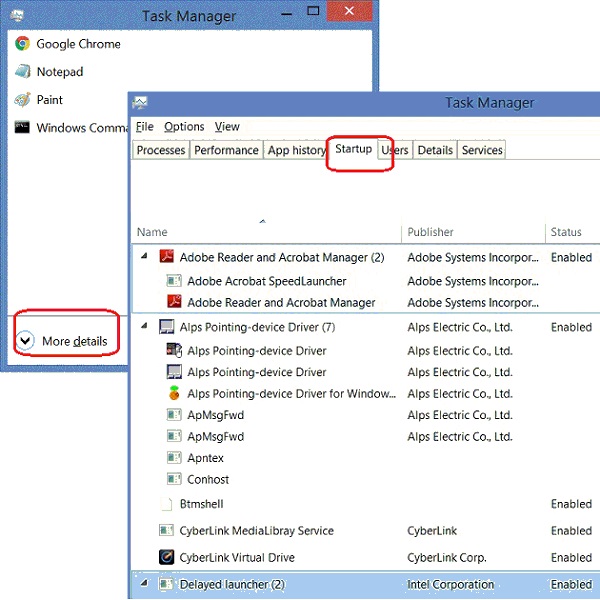Select the Conhost startup entry

click(208, 479)
